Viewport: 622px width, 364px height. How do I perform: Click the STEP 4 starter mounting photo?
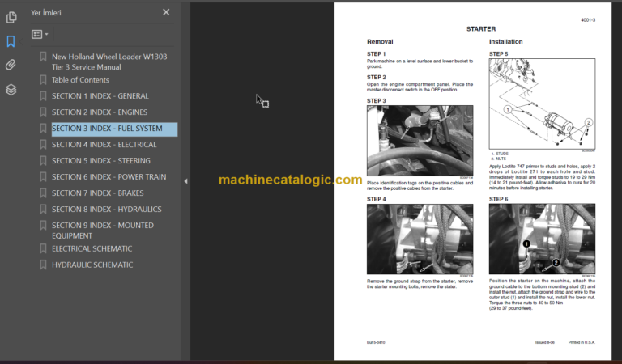click(420, 239)
